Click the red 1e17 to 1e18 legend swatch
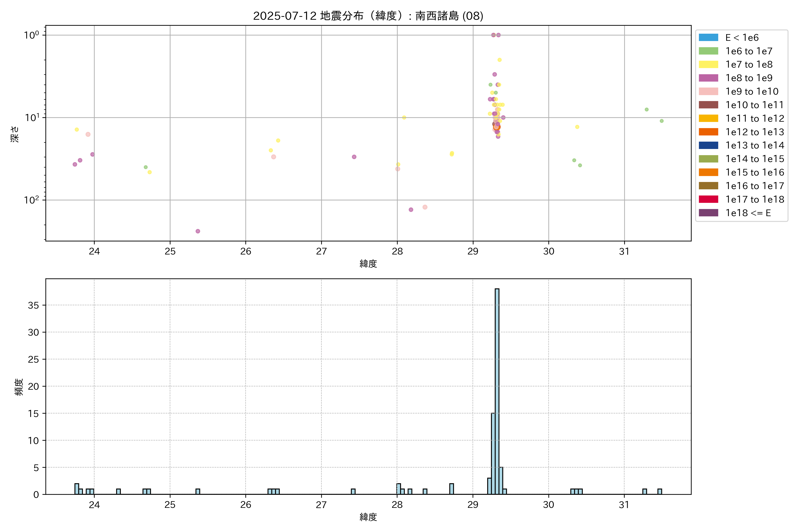This screenshot has height=532, width=798. tap(708, 199)
